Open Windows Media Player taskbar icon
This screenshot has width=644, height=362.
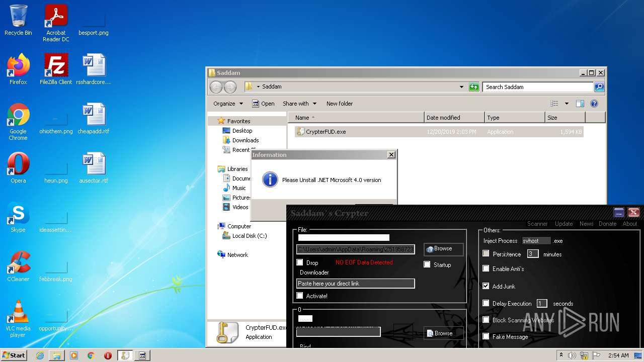coord(74,355)
